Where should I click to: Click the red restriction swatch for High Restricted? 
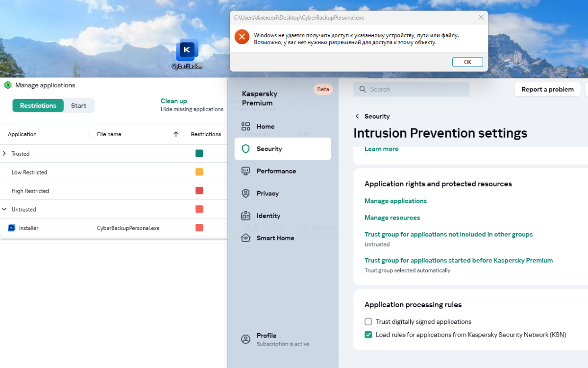coord(199,191)
